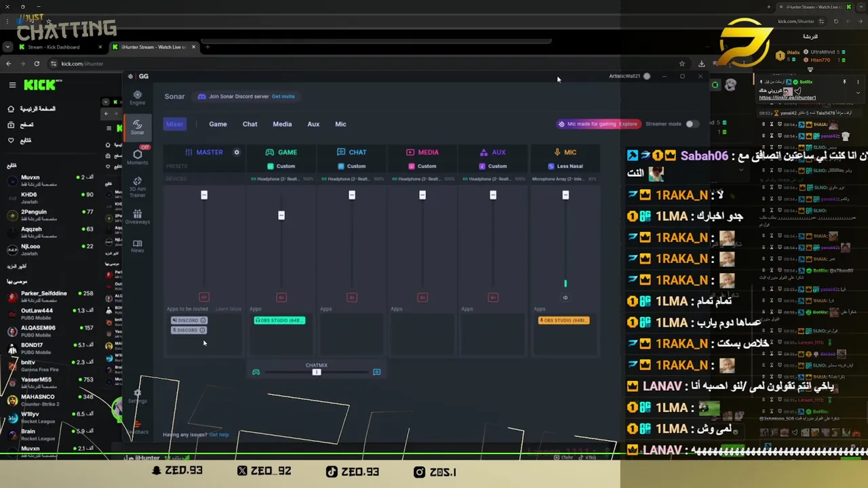
Task: Click the Discord icon in Sonar banner
Action: coord(201,96)
